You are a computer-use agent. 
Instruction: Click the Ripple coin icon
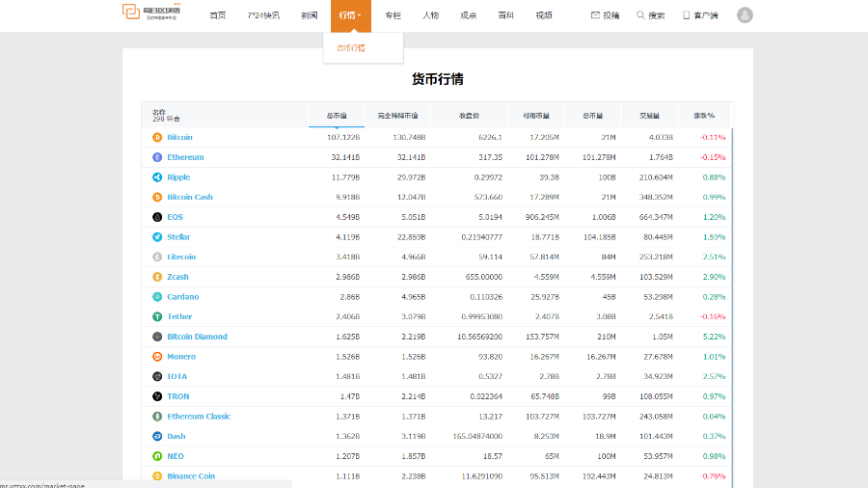[157, 177]
